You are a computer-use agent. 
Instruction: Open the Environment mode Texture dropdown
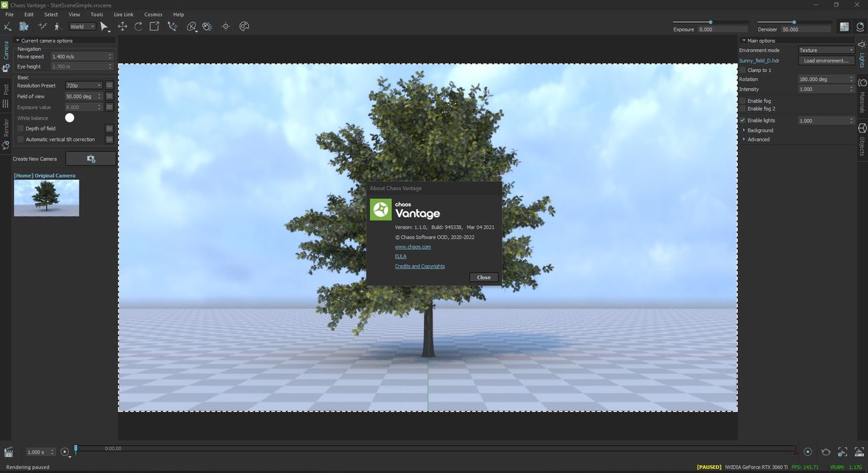click(x=826, y=50)
